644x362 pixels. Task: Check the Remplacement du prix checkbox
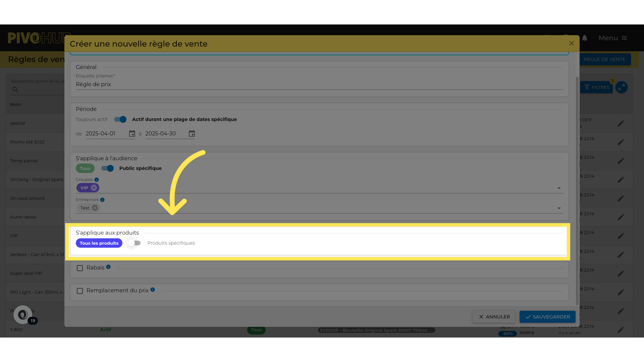click(80, 291)
